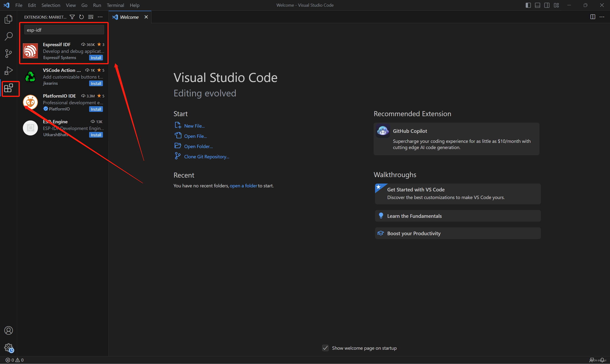The height and width of the screenshot is (364, 610).
Task: Click the Espressif IDF extension icon
Action: point(30,51)
